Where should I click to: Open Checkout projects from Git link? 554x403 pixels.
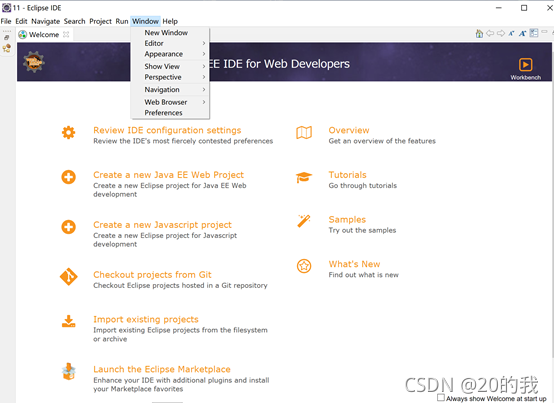click(x=152, y=274)
